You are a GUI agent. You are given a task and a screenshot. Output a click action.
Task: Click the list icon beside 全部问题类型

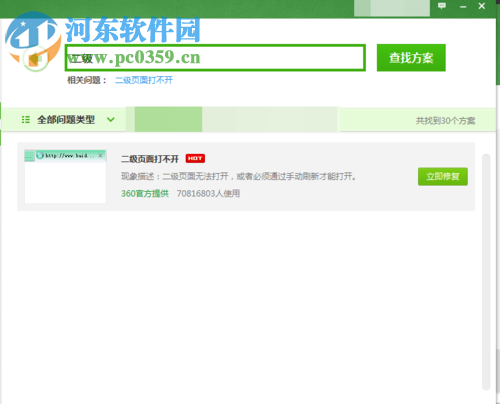click(26, 119)
